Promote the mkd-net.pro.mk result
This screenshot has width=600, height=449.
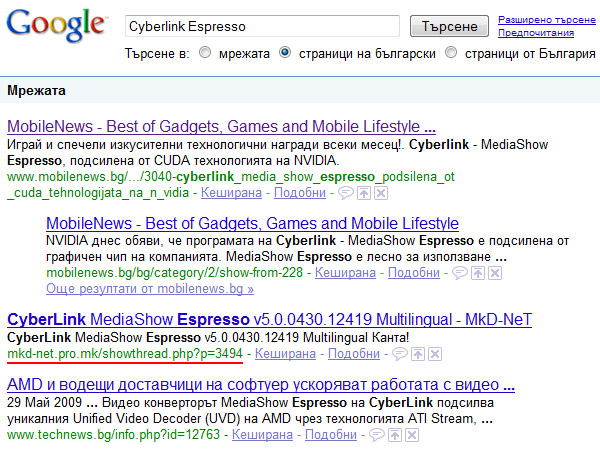pyautogui.click(x=418, y=354)
